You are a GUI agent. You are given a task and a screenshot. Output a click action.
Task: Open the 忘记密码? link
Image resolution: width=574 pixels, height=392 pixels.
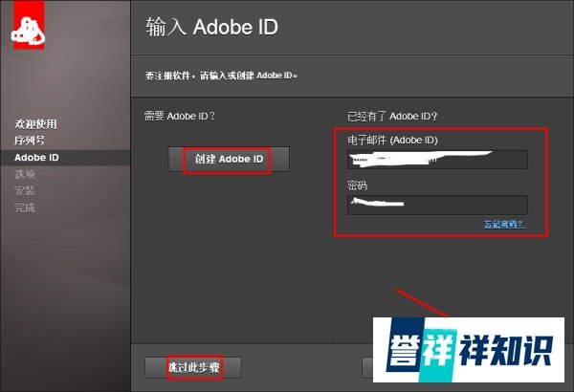[x=504, y=224]
